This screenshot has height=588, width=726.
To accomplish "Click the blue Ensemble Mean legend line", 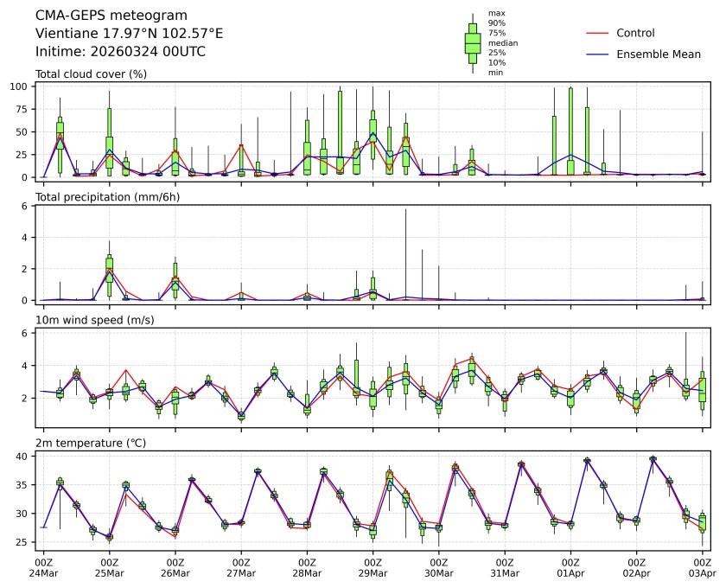I will 597,54.
